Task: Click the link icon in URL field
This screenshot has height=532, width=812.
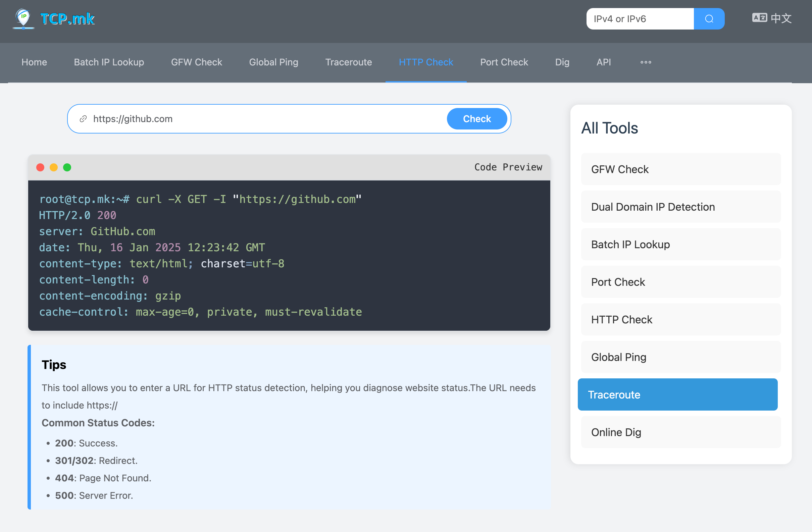Action: click(x=83, y=119)
